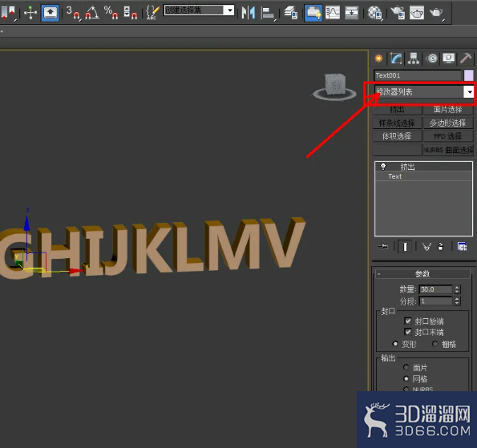Open Configure Modifier Sets icon

coord(462,247)
